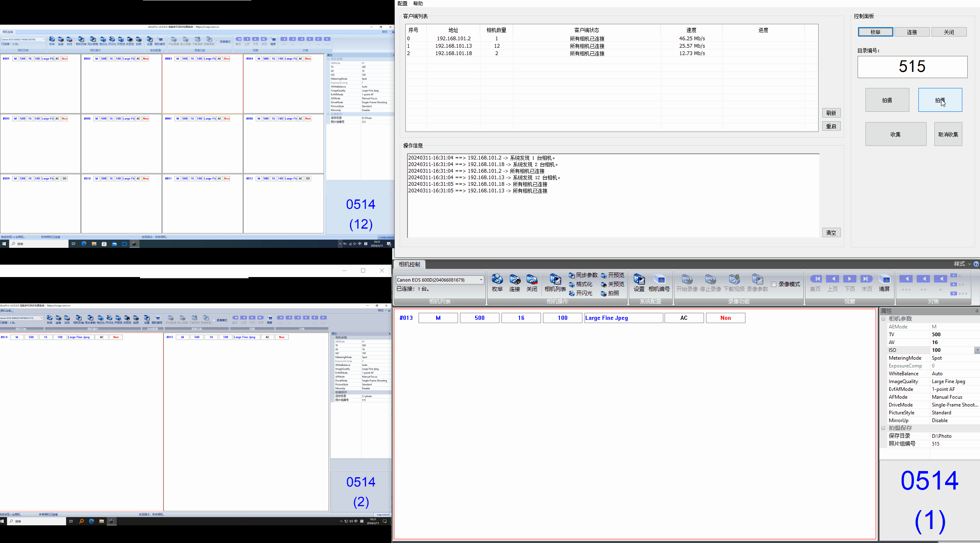This screenshot has width=980, height=543.
Task: Click the 收集 collect button
Action: tap(895, 134)
